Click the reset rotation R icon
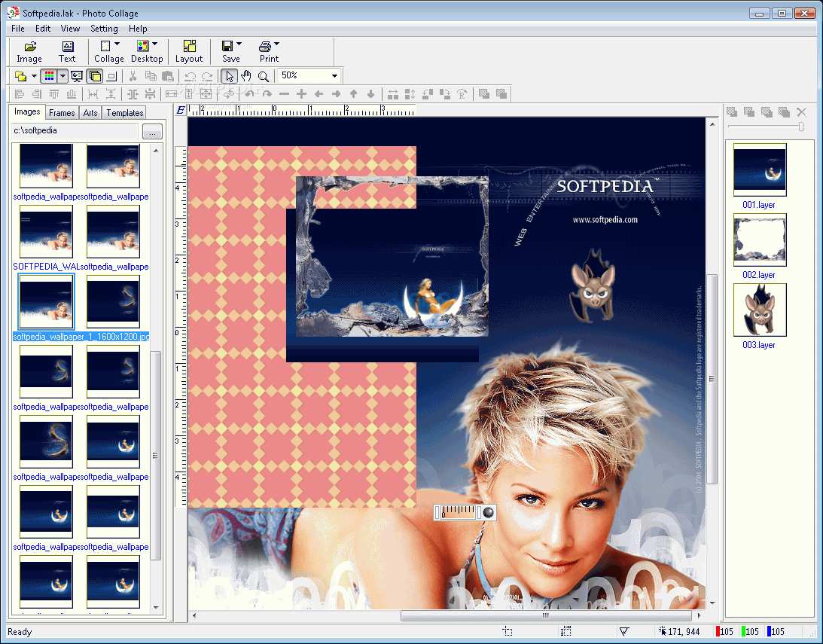The height and width of the screenshot is (644, 823). 462,94
